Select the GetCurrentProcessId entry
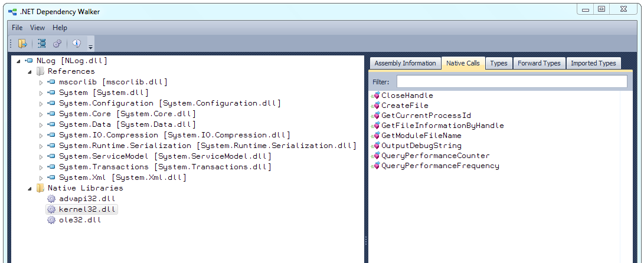Screen dimensions: 644x263 click(x=426, y=116)
